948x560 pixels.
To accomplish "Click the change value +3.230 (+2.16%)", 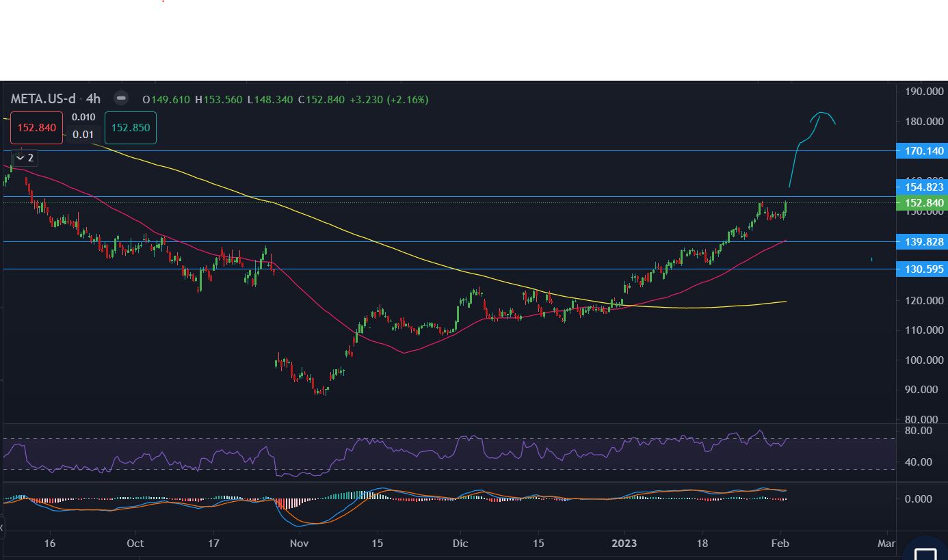I will [389, 100].
